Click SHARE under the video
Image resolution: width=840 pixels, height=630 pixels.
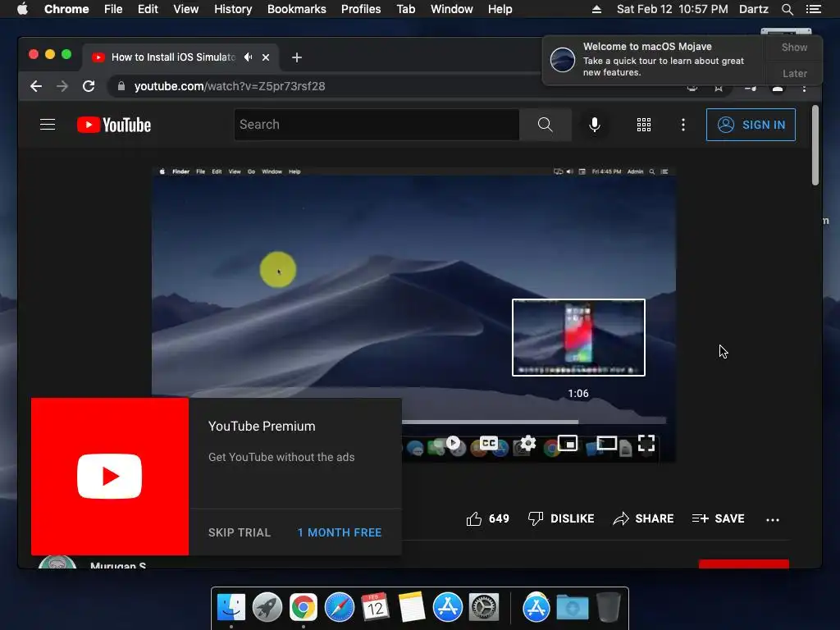click(x=643, y=518)
